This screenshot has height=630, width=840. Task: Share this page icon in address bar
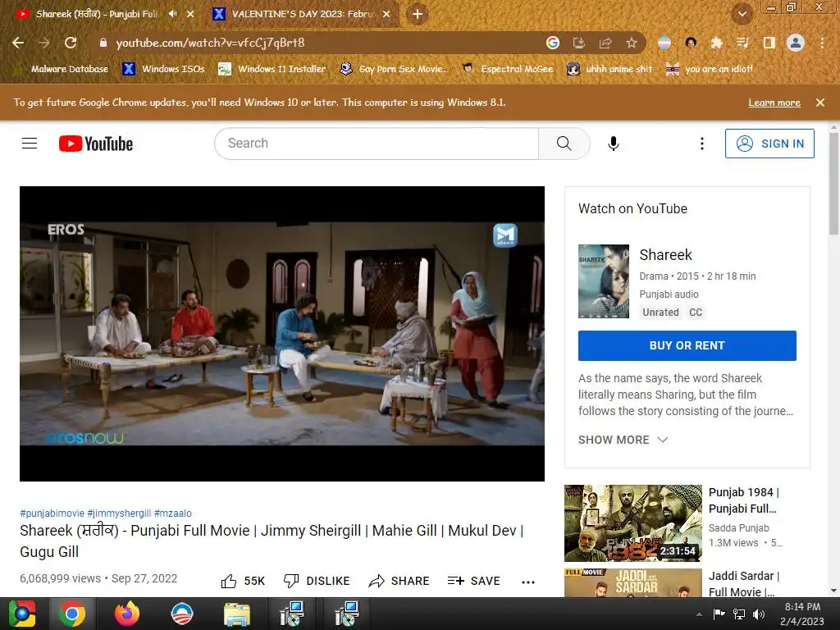[x=605, y=43]
